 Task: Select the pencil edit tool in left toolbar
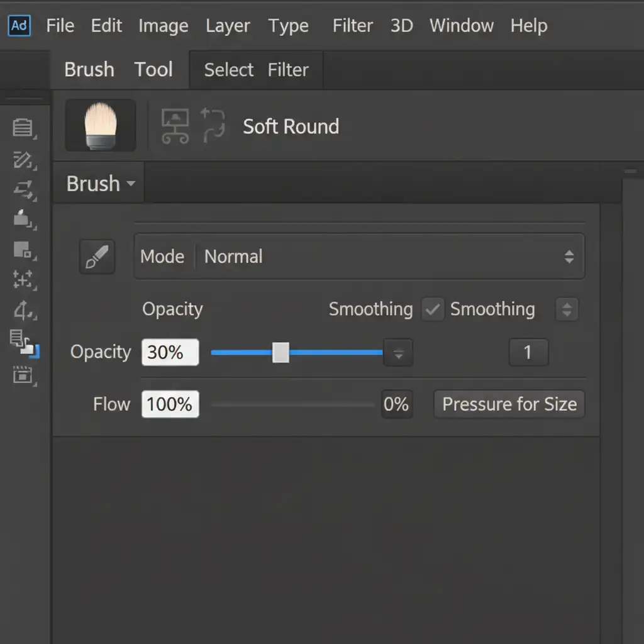(x=23, y=160)
